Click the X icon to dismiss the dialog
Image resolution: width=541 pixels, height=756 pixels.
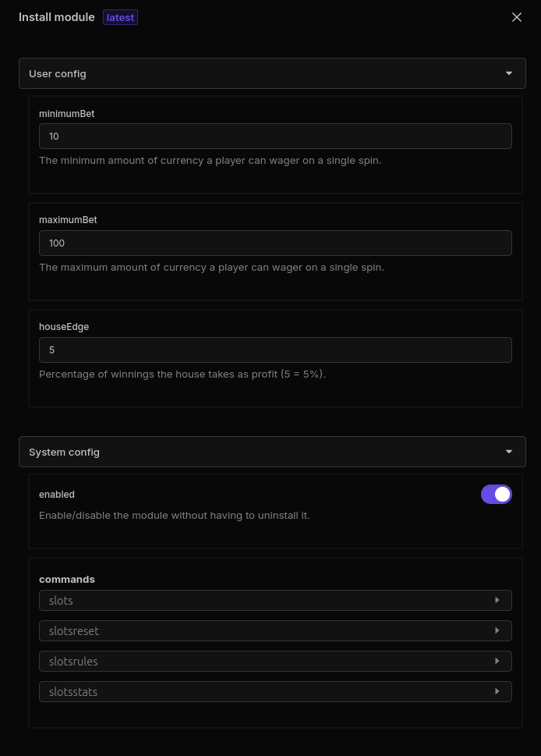(517, 16)
